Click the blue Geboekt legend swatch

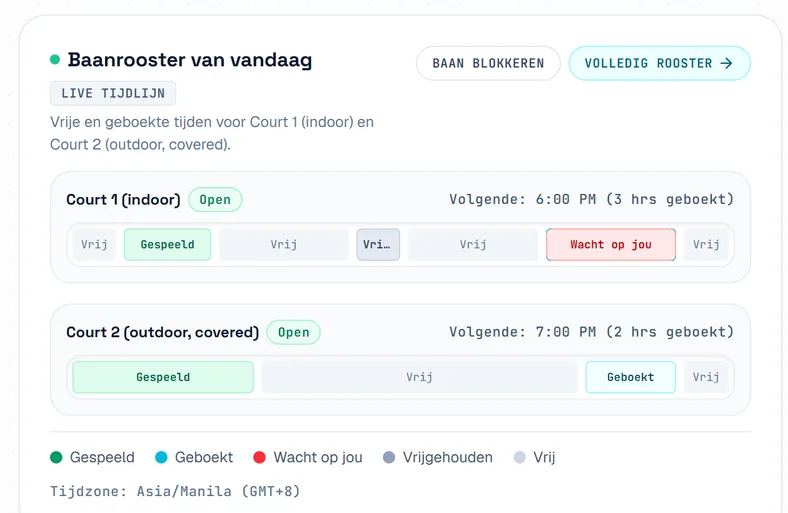(x=161, y=457)
